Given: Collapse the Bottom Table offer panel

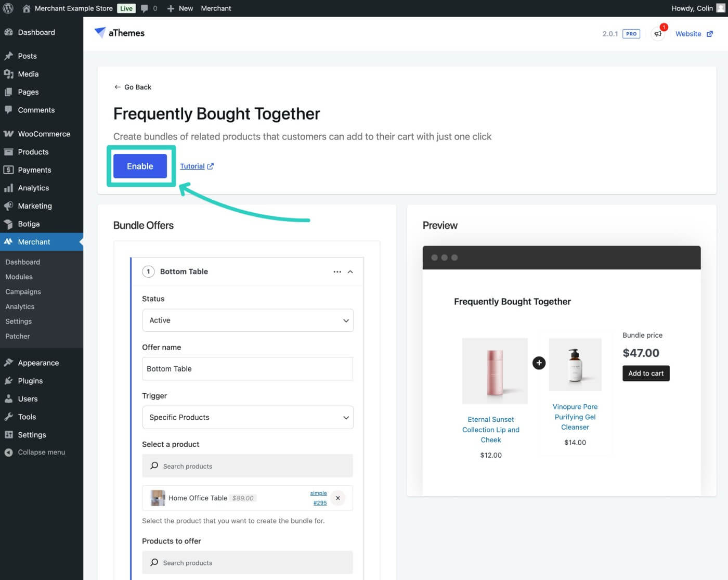Looking at the screenshot, I should 350,272.
